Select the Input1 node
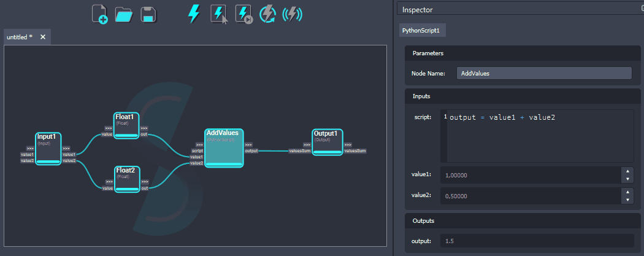644x256 pixels. 48,148
